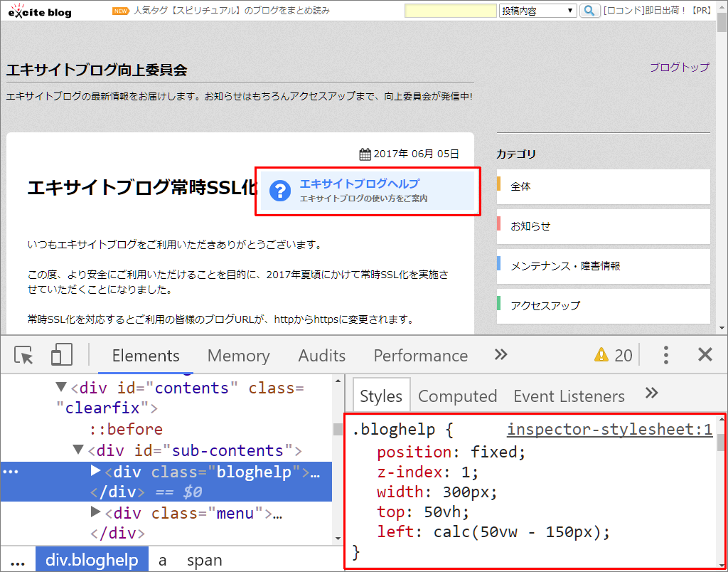Select the メンテナンス・障害情報 category

coord(603,266)
